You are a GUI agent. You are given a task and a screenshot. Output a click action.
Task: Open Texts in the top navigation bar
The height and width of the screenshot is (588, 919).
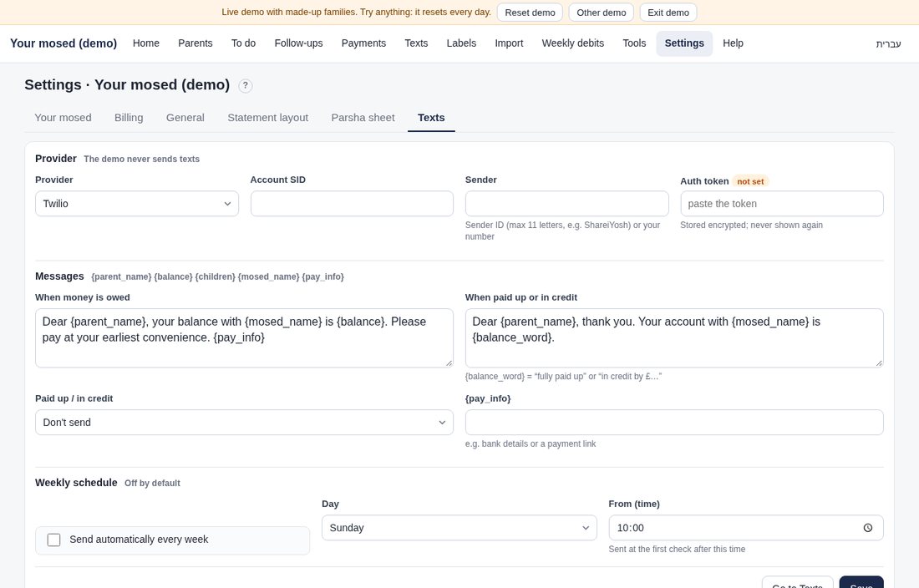(x=416, y=43)
